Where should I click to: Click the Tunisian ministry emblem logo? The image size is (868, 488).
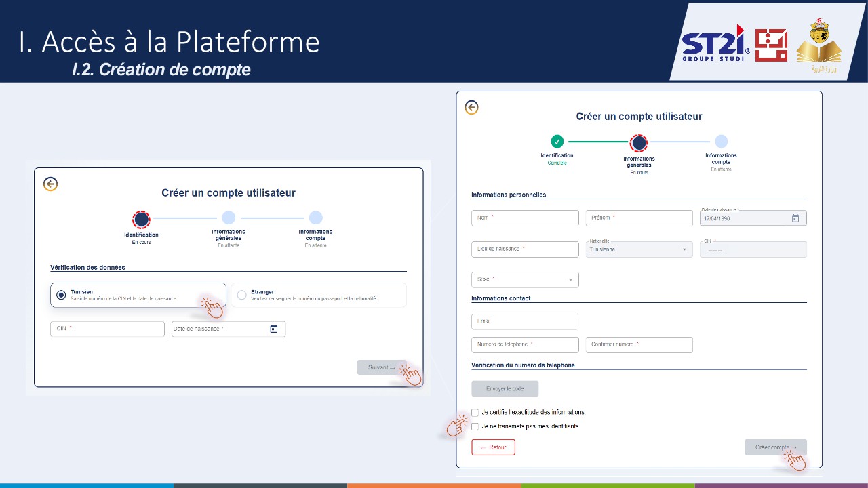[x=818, y=45]
